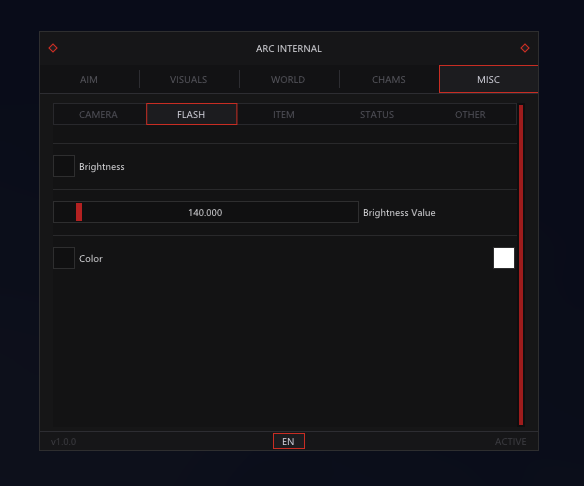
Task: Switch to the ITEM sub-tab
Action: pyautogui.click(x=284, y=114)
